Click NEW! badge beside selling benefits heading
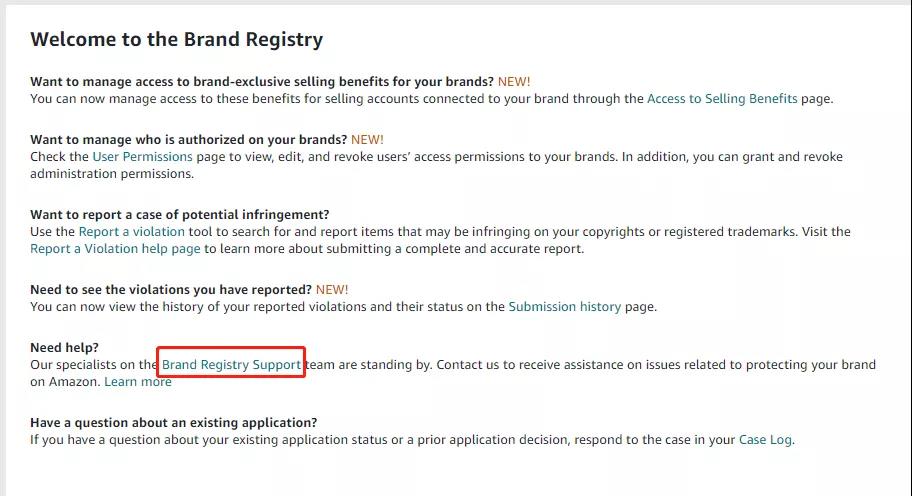This screenshot has height=496, width=912. [x=514, y=82]
